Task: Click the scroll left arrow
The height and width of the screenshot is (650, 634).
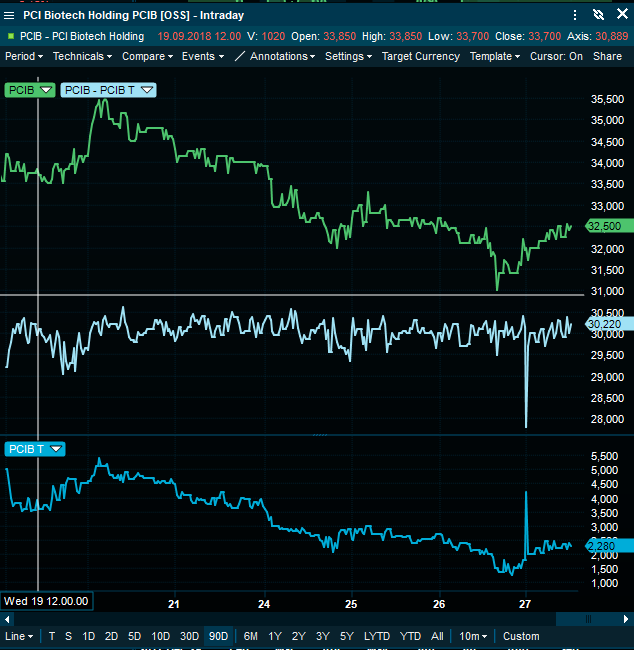Action: [x=7, y=620]
